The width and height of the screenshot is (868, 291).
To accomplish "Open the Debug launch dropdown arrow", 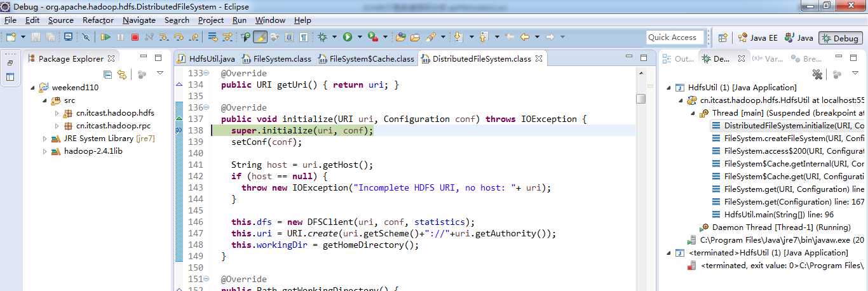I will pos(334,37).
